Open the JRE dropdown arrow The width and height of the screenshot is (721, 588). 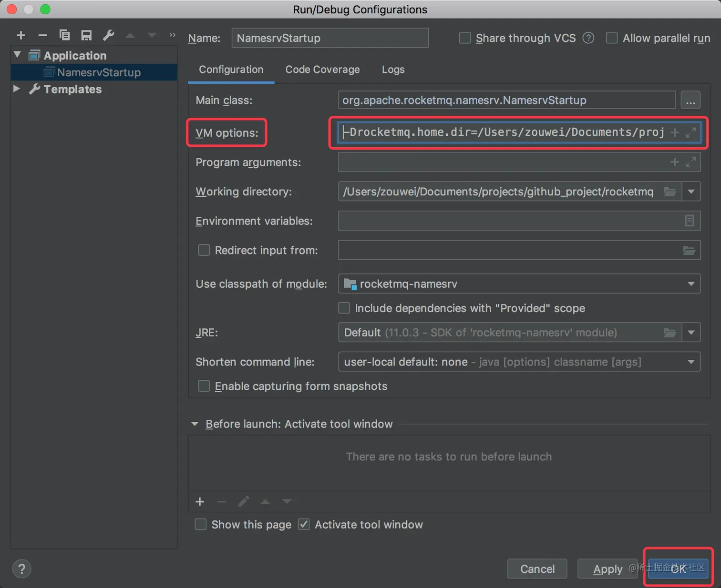pos(691,333)
